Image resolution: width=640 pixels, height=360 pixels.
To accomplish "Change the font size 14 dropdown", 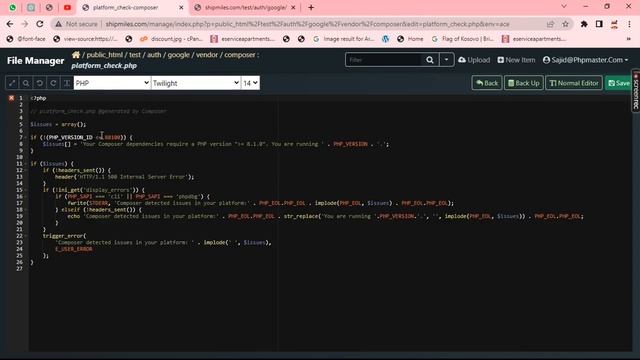I will 250,83.
